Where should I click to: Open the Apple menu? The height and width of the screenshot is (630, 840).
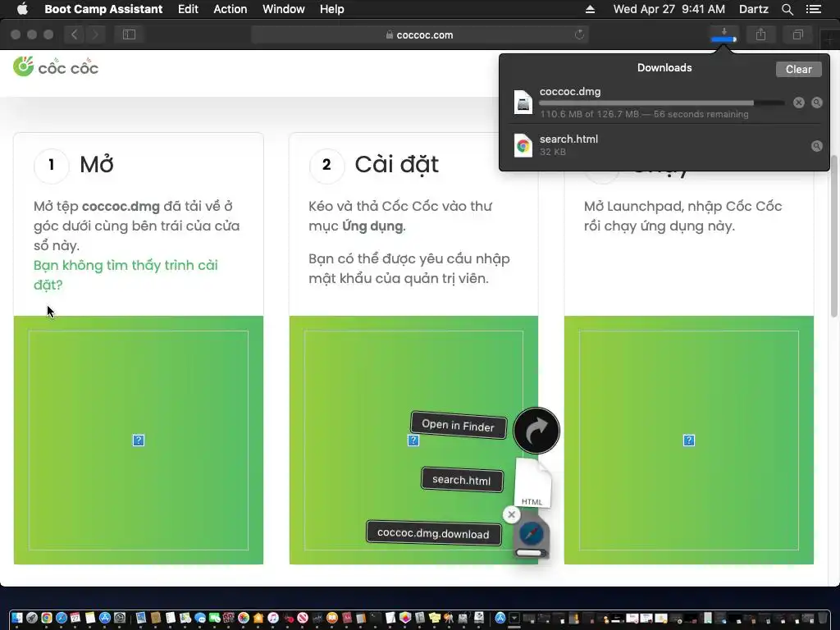[x=22, y=9]
